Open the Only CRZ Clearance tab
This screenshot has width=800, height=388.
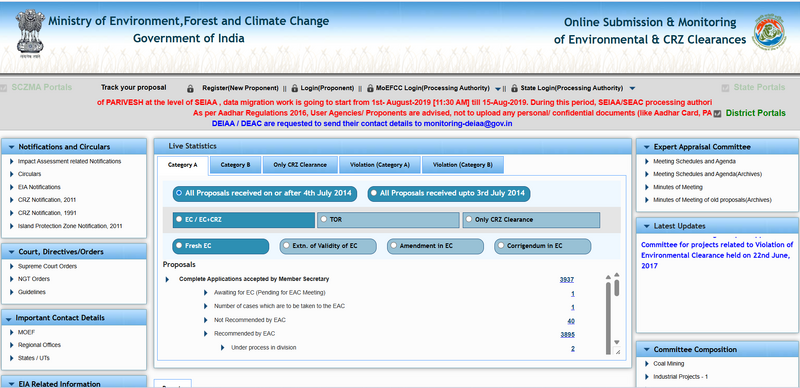tap(300, 165)
